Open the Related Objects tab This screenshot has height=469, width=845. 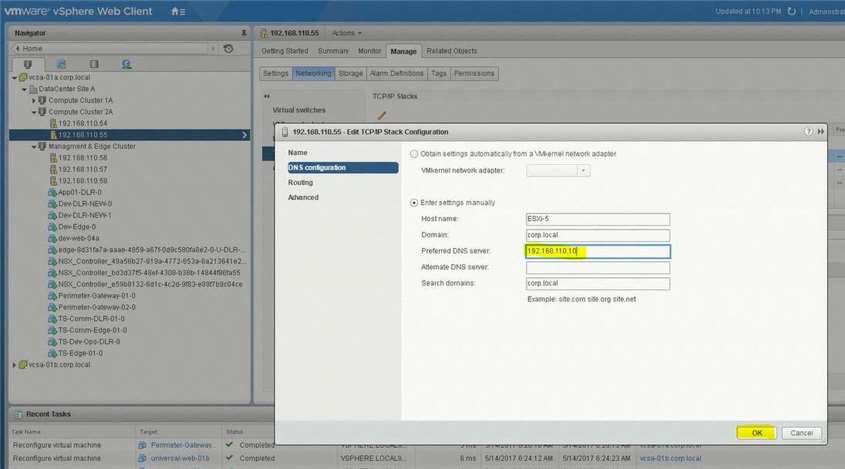click(x=452, y=51)
